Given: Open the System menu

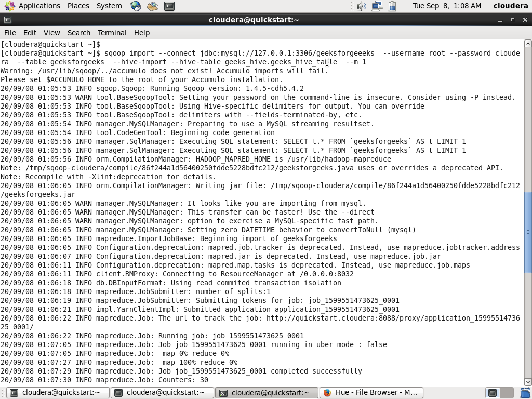Looking at the screenshot, I should pyautogui.click(x=109, y=6).
